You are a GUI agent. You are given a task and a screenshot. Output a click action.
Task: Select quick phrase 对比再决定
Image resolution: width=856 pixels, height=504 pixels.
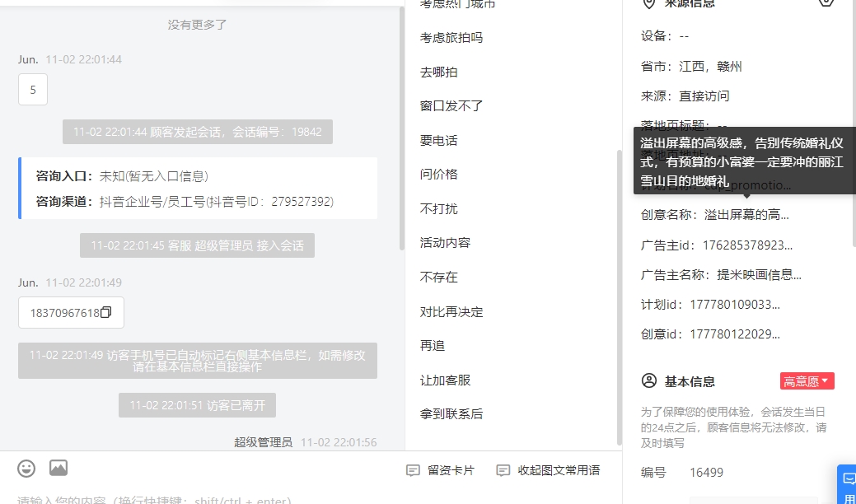point(451,312)
